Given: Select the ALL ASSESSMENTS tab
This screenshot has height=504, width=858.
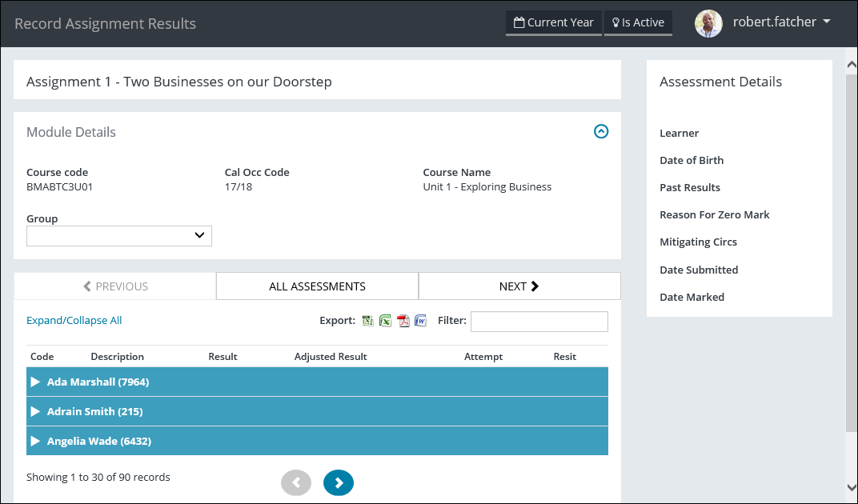Looking at the screenshot, I should (x=317, y=286).
